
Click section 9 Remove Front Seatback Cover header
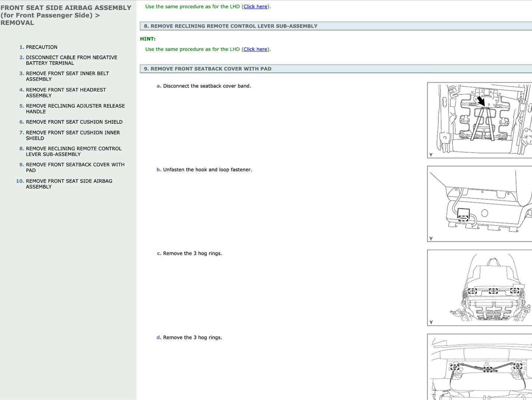click(x=208, y=69)
